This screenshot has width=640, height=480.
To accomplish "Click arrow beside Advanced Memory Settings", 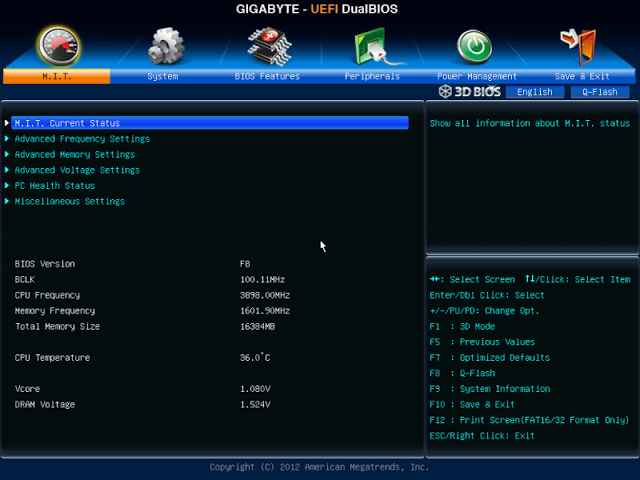I will point(7,154).
